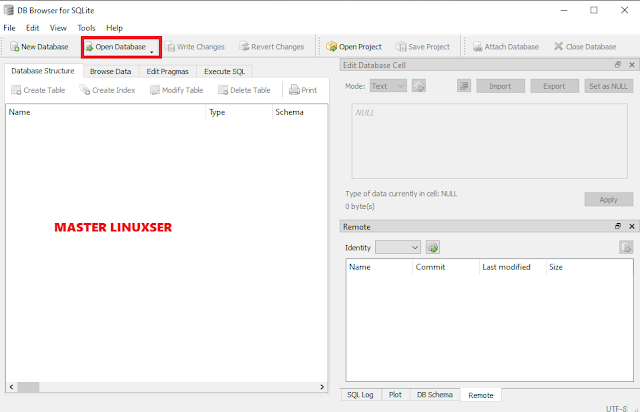Click Schema column header

[300, 112]
